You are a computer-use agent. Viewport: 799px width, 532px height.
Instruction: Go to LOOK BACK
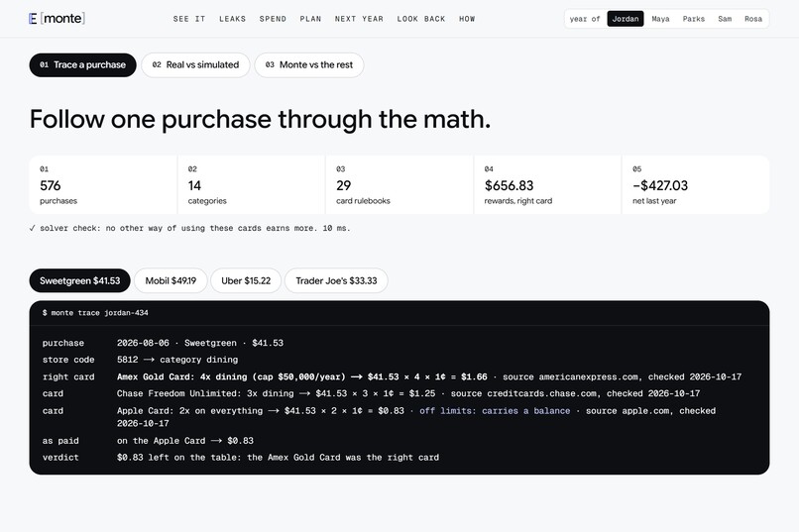(421, 19)
